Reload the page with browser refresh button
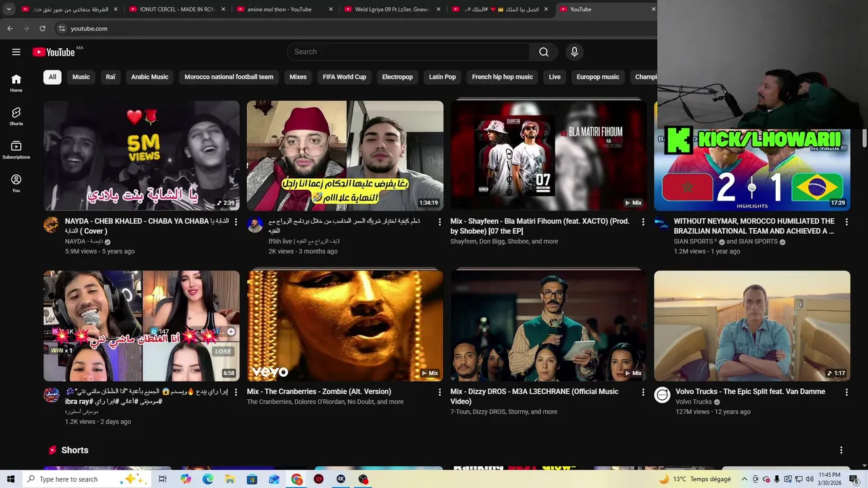 pos(42,28)
